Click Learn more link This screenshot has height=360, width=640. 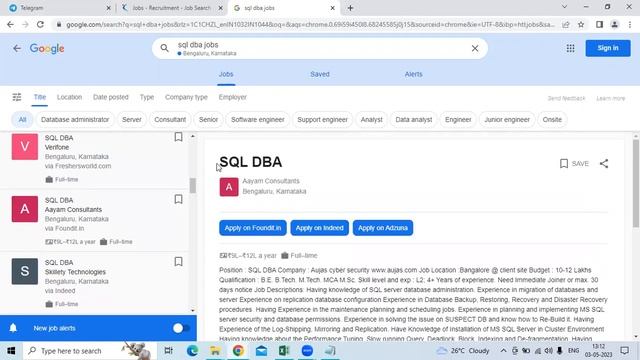pos(611,98)
